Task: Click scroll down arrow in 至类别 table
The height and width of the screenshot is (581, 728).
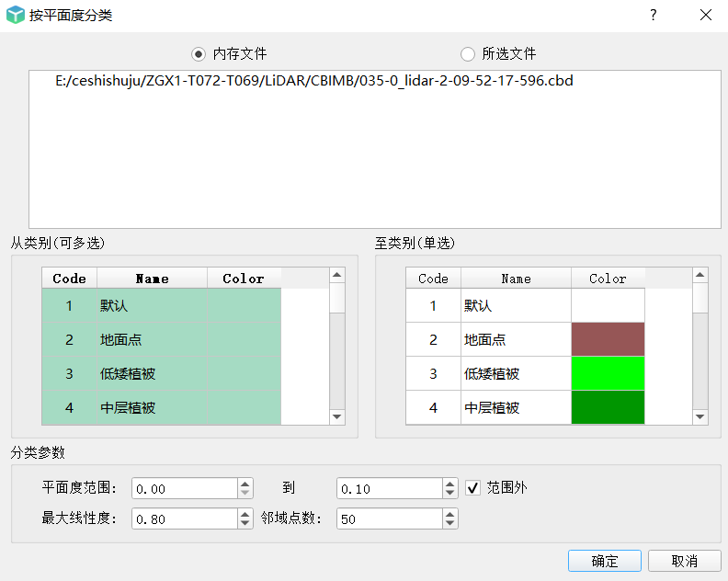Action: coord(700,416)
